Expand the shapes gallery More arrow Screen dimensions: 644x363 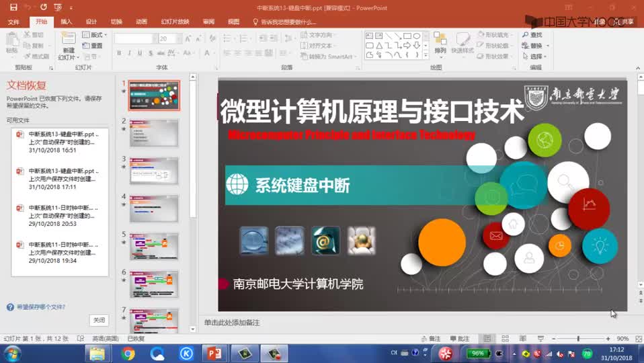tap(426, 55)
